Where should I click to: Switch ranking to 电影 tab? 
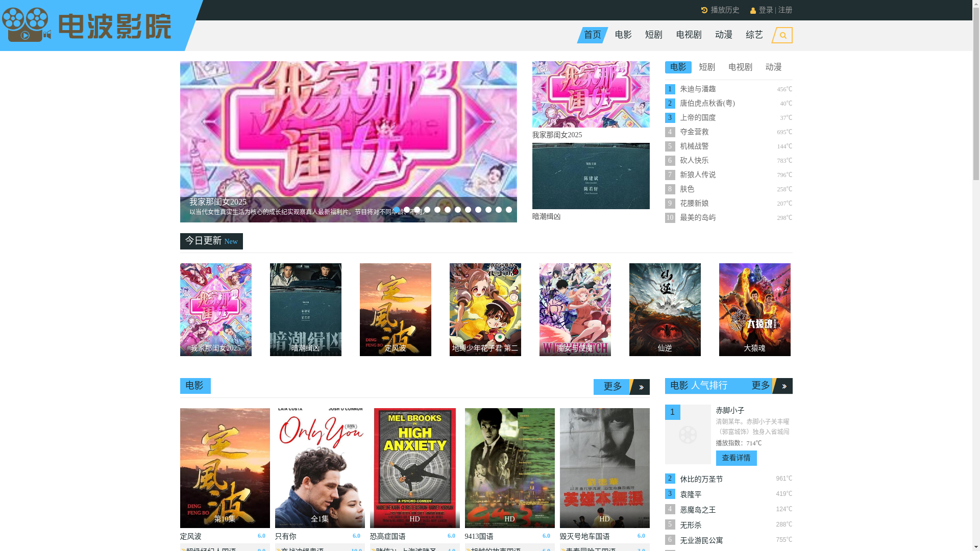coord(678,67)
